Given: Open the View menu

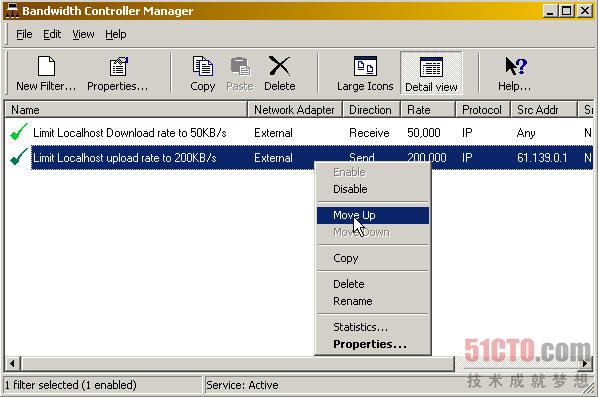Looking at the screenshot, I should point(83,34).
